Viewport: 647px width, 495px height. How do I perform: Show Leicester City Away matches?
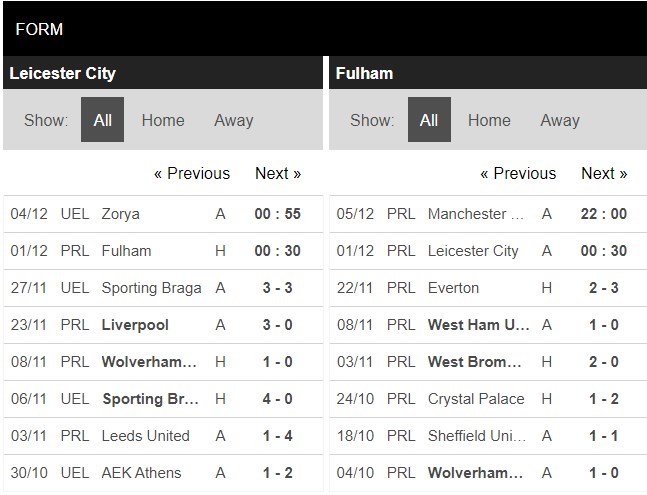coord(233,120)
